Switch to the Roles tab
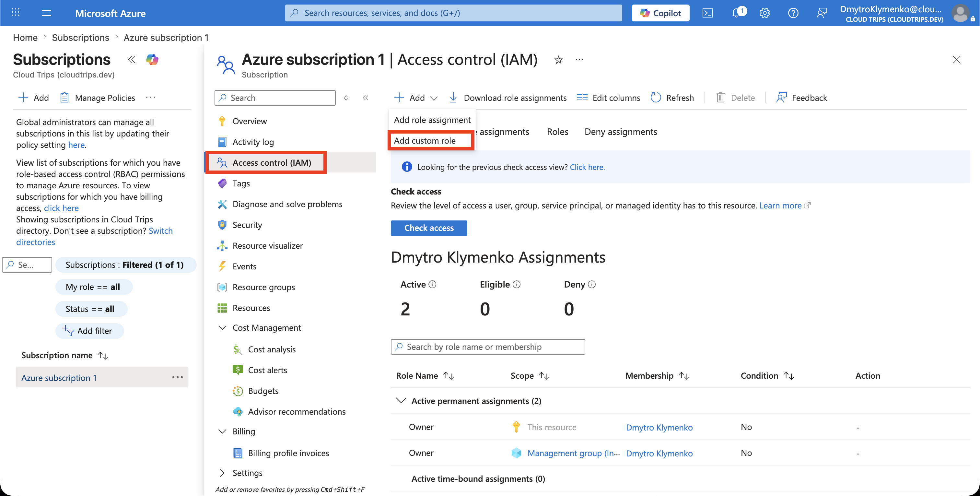 557,132
